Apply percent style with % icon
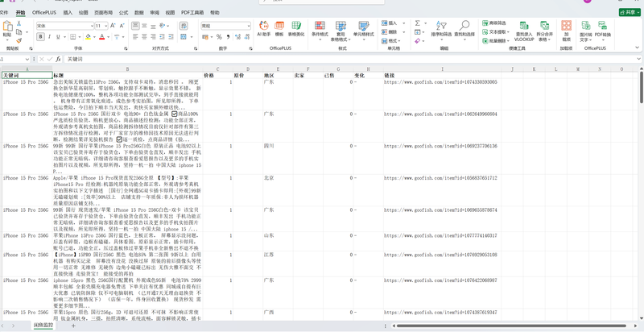644x332 pixels. click(x=219, y=37)
